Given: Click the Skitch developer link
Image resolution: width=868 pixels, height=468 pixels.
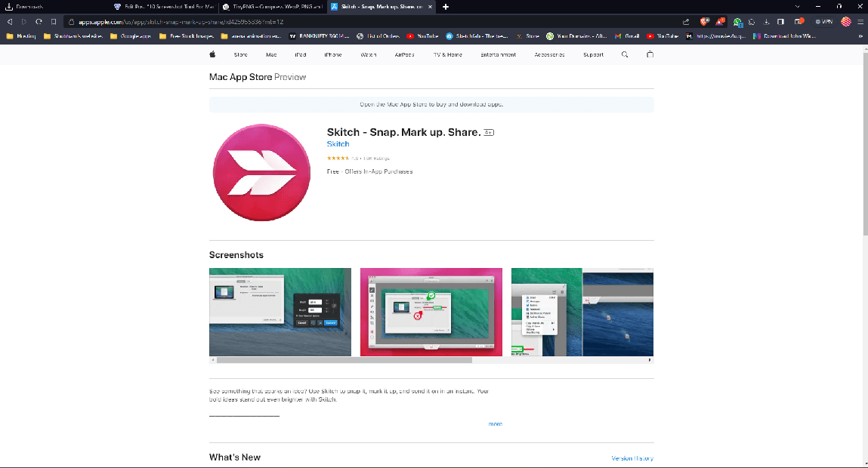Looking at the screenshot, I should [x=338, y=144].
